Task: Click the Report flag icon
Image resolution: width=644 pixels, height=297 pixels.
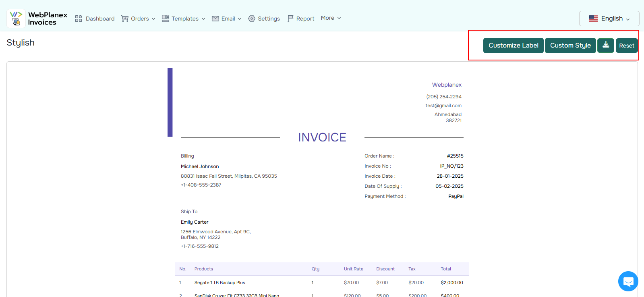Action: [x=290, y=19]
